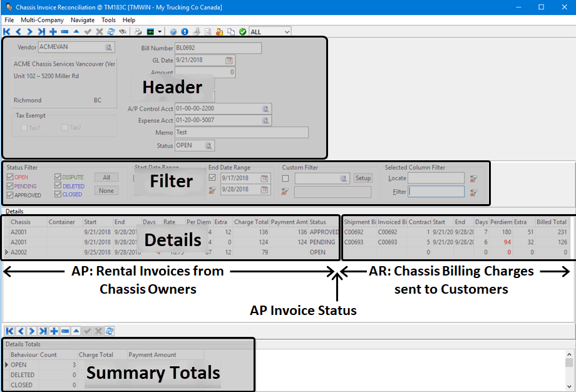Toggle the DISPUTE status filter checkbox
This screenshot has width=576, height=392.
coord(58,177)
